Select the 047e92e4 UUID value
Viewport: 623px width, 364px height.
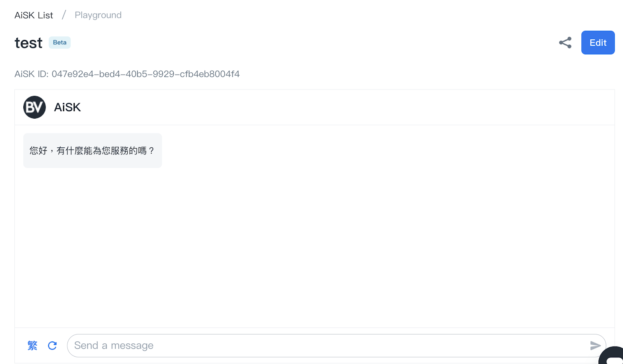pyautogui.click(x=146, y=74)
